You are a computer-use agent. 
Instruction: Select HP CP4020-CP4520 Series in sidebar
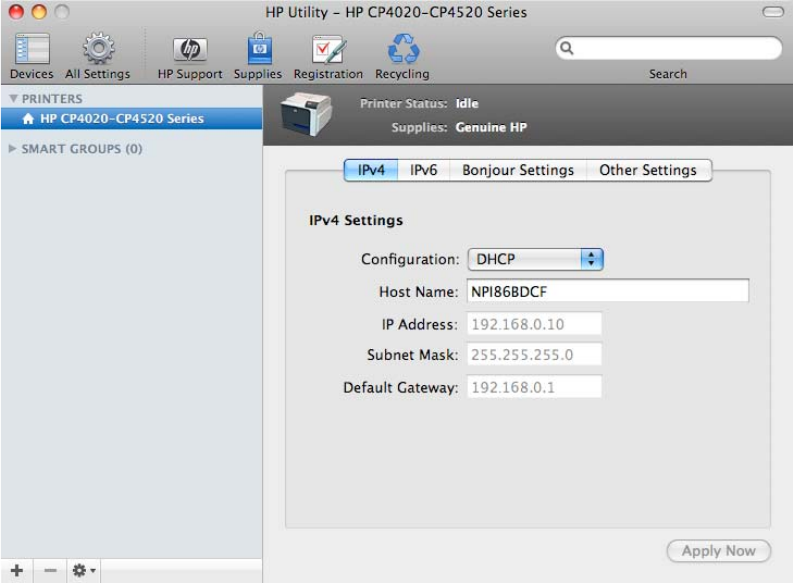[x=131, y=119]
